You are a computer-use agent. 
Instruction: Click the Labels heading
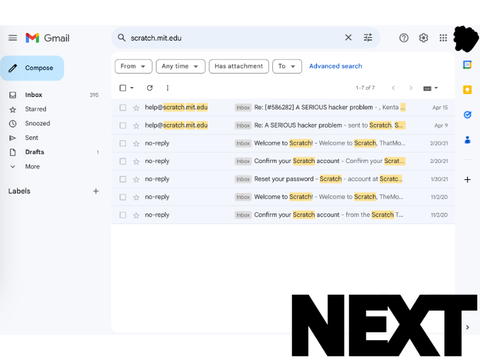tap(19, 191)
